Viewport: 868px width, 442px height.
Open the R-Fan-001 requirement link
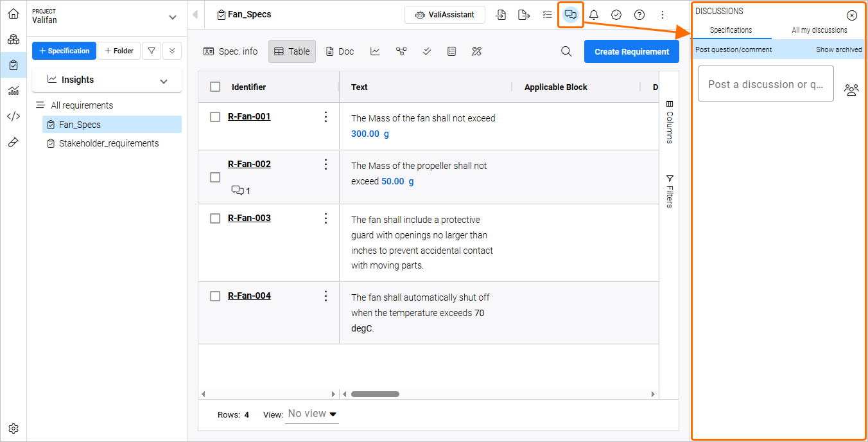pyautogui.click(x=249, y=116)
